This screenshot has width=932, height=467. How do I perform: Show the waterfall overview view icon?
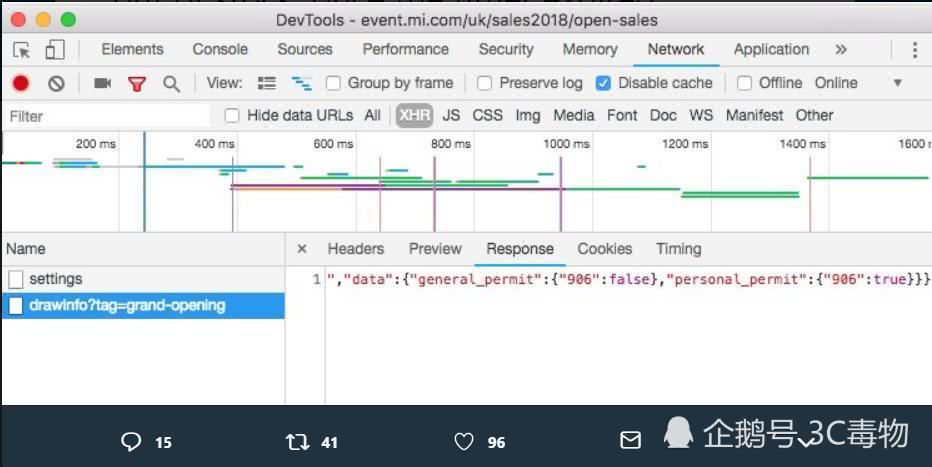(301, 84)
